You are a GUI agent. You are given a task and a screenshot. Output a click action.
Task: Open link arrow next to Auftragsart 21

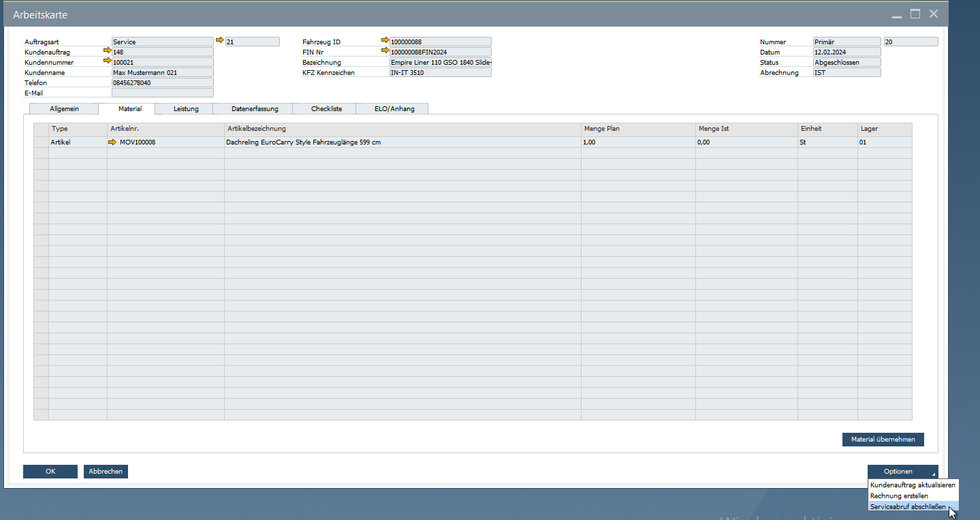click(220, 40)
